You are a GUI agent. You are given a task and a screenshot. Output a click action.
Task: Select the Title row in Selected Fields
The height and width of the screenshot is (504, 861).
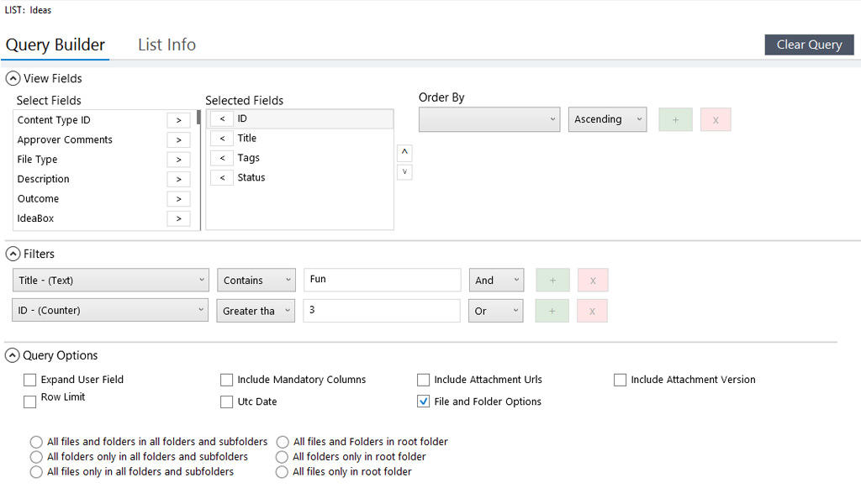[300, 139]
